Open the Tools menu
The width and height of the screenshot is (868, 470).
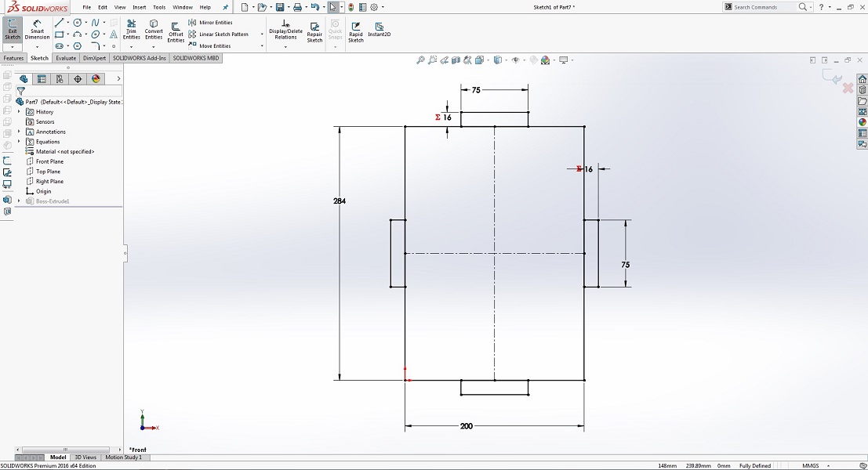tap(159, 7)
